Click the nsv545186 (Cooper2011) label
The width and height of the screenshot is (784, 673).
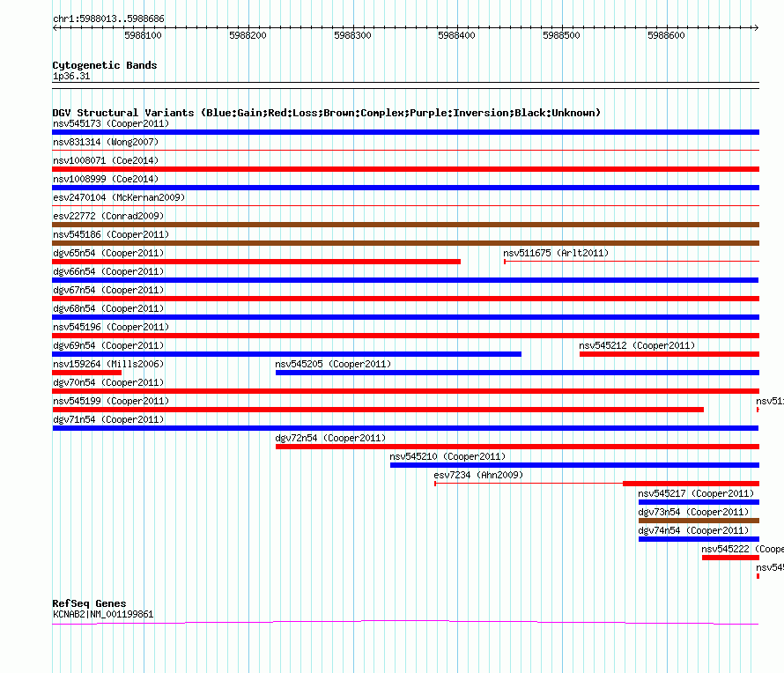point(111,234)
